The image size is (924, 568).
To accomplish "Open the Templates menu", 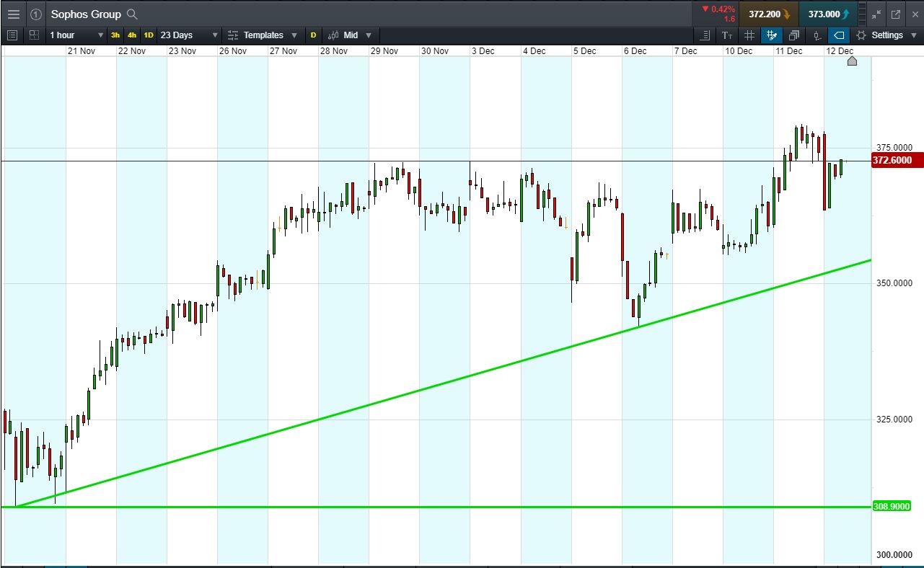I will [x=262, y=35].
